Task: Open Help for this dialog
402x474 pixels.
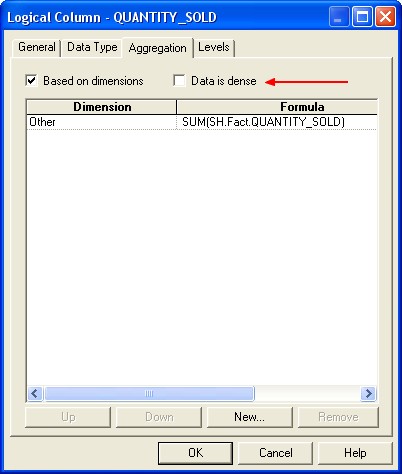Action: tap(355, 453)
